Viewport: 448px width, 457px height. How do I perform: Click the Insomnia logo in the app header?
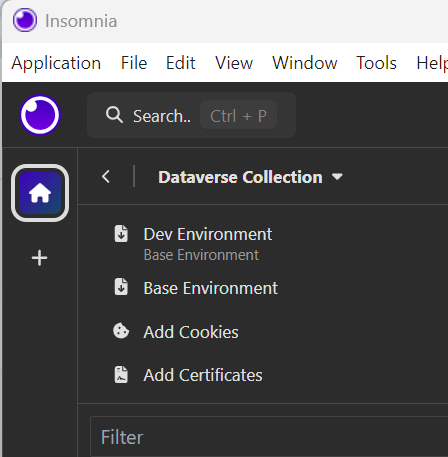tap(40, 115)
